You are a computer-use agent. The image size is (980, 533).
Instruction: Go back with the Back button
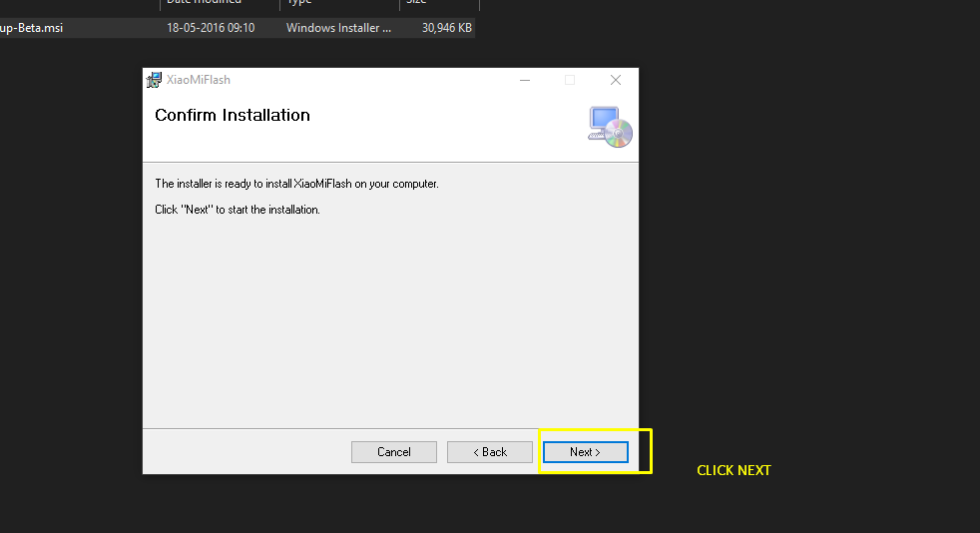click(x=489, y=452)
